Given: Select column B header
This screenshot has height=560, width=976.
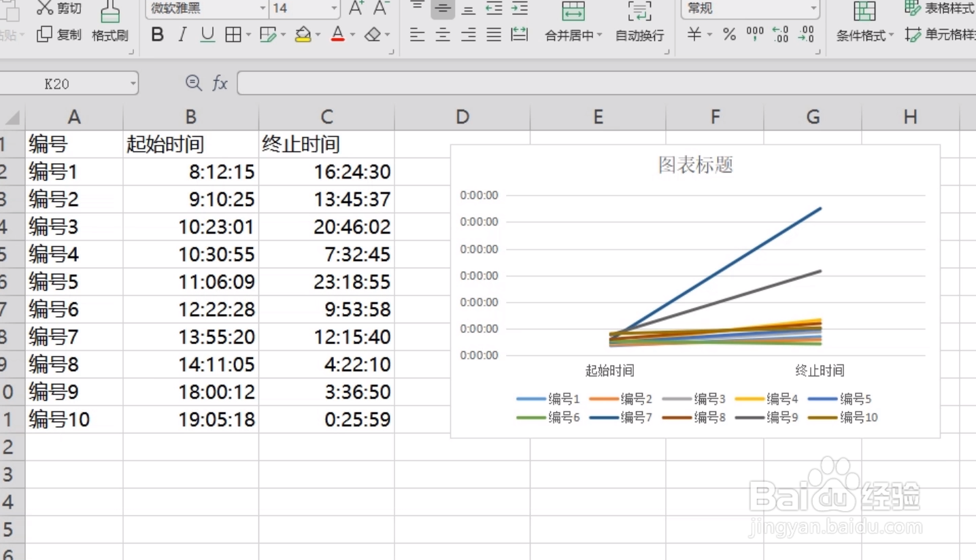Looking at the screenshot, I should pyautogui.click(x=191, y=118).
